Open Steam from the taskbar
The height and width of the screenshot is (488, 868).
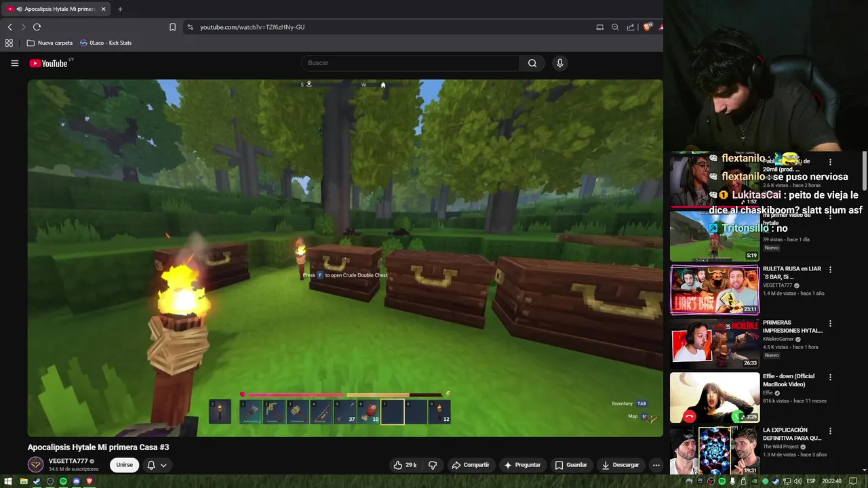tap(36, 481)
